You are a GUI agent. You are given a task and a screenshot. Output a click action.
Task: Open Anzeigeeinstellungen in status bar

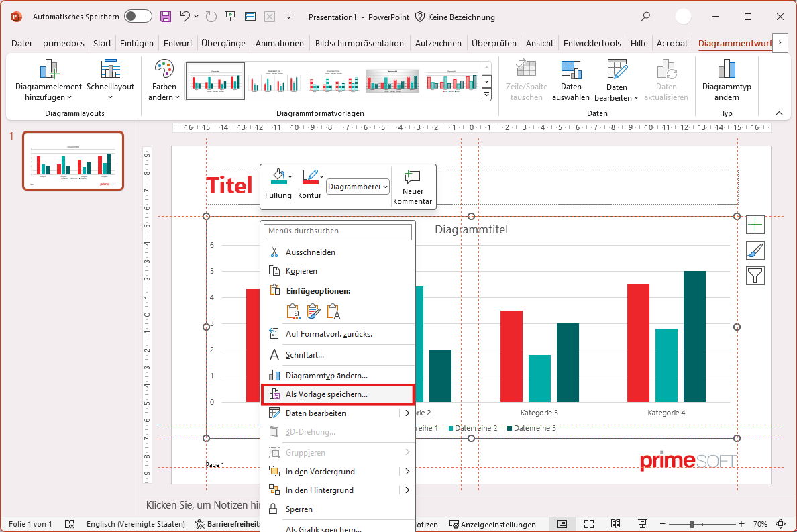click(x=492, y=525)
